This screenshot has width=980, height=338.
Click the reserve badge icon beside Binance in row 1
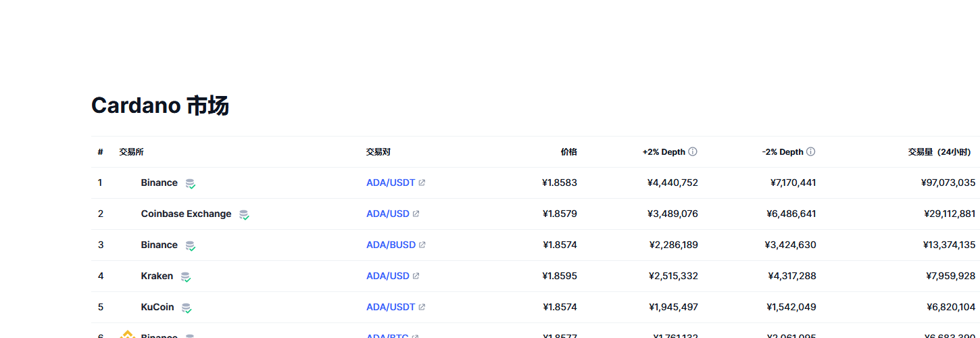point(191,184)
